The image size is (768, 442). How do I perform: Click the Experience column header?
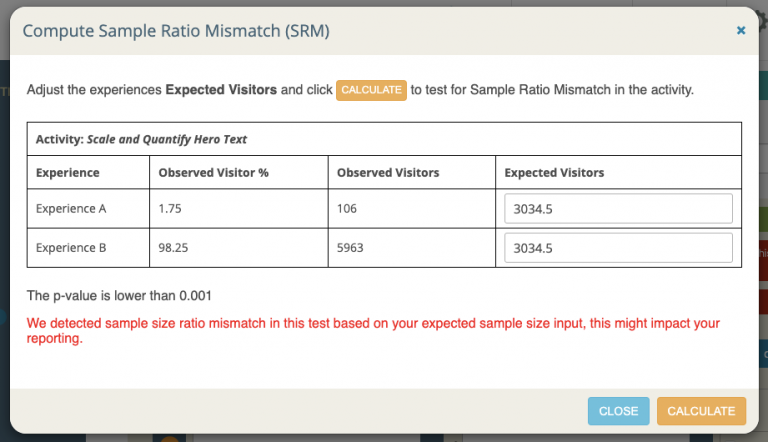click(x=68, y=172)
